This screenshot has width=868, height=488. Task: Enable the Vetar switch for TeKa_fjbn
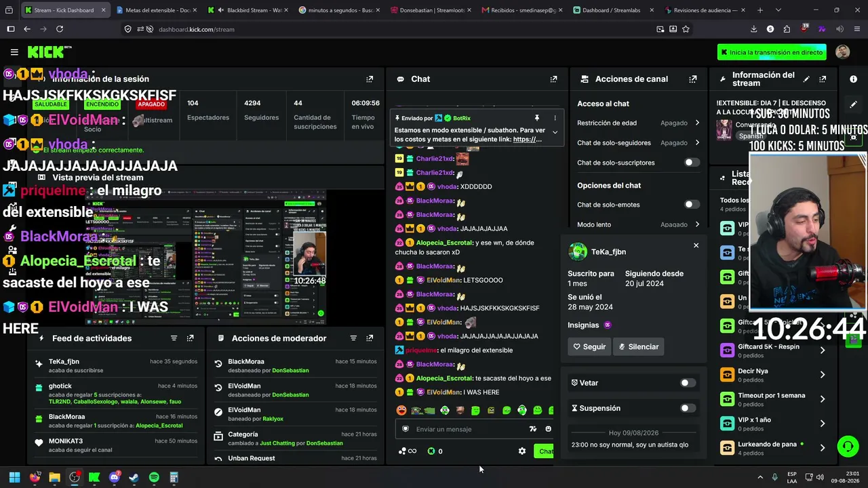coord(687,383)
